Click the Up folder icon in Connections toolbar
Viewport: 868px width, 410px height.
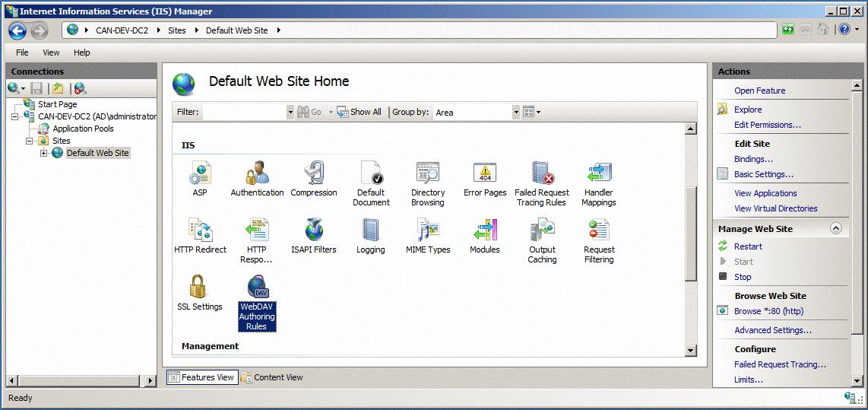pos(58,88)
